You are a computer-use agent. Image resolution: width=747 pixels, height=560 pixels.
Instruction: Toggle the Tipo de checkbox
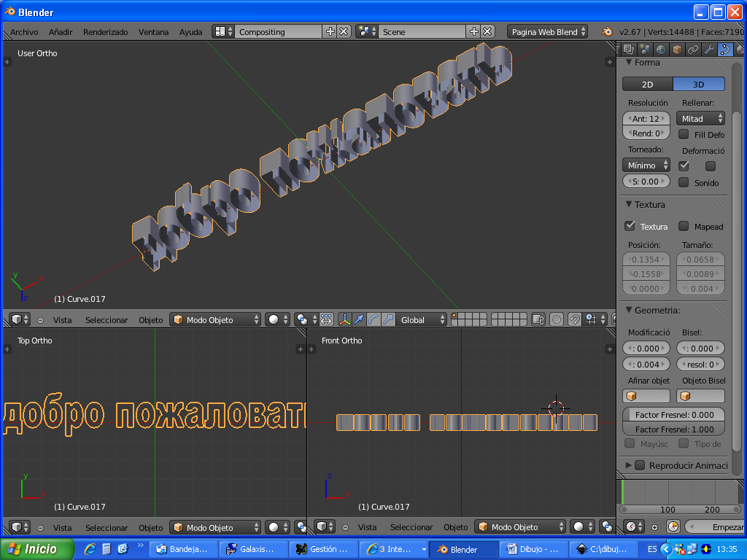coord(684,443)
